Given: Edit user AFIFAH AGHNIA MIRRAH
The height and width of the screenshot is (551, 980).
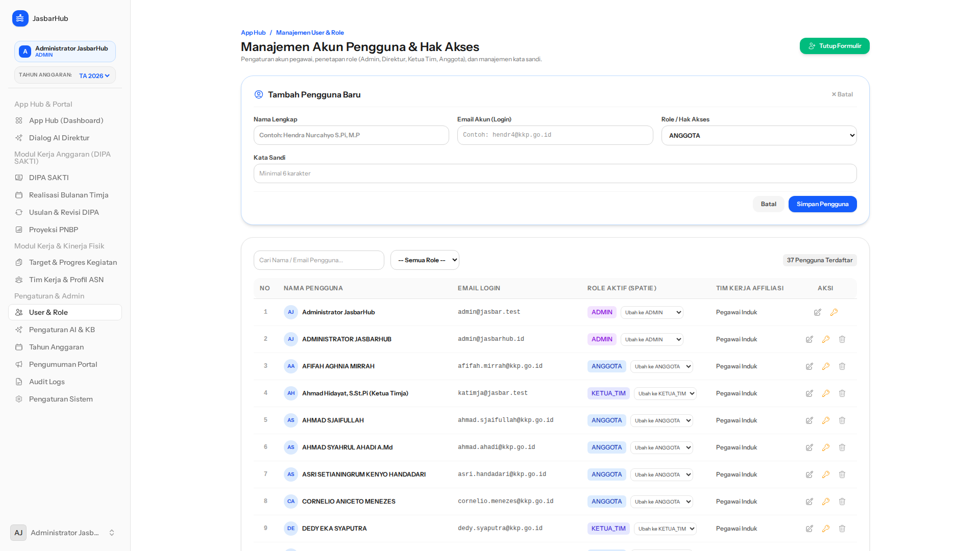Looking at the screenshot, I should click(x=810, y=366).
